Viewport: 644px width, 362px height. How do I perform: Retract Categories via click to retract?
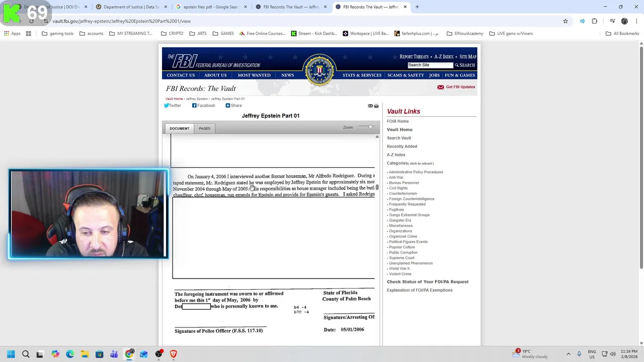click(x=421, y=163)
